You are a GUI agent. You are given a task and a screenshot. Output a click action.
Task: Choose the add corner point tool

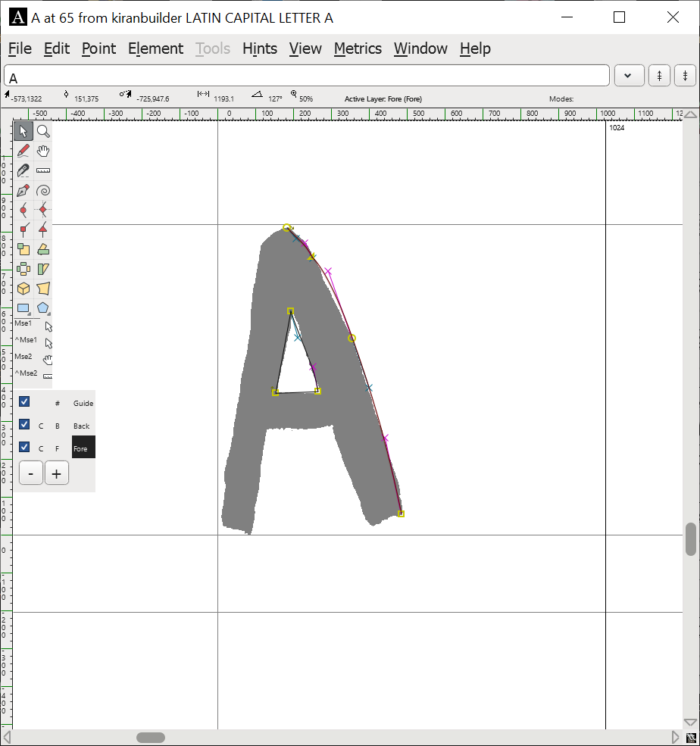[23, 229]
